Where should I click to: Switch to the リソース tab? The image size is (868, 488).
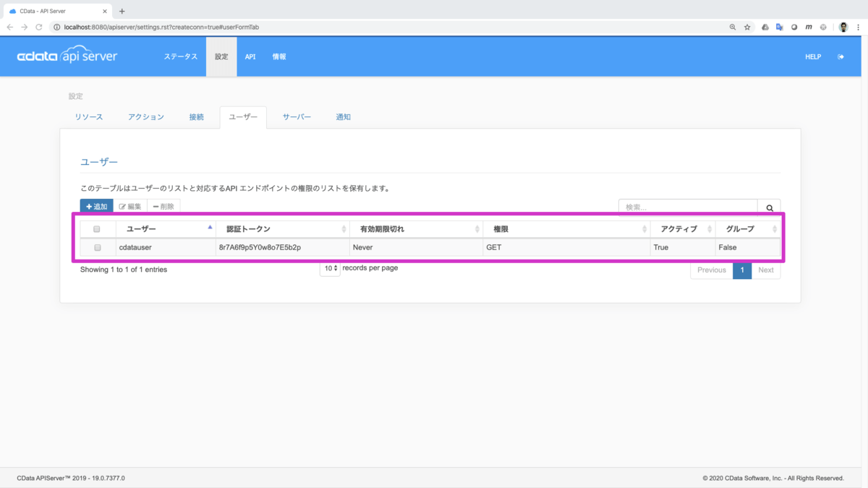(89, 117)
